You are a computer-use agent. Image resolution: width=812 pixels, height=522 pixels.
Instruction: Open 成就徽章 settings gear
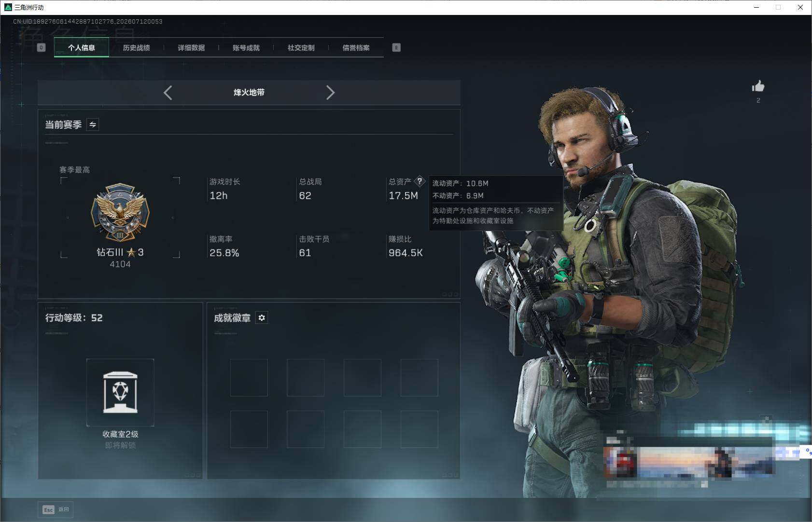pyautogui.click(x=262, y=317)
